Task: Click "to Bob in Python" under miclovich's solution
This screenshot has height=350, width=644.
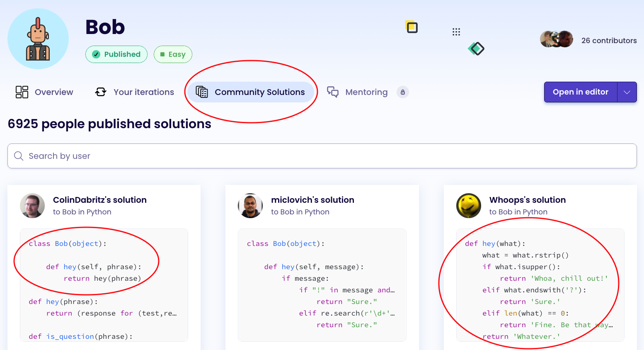Action: point(300,212)
